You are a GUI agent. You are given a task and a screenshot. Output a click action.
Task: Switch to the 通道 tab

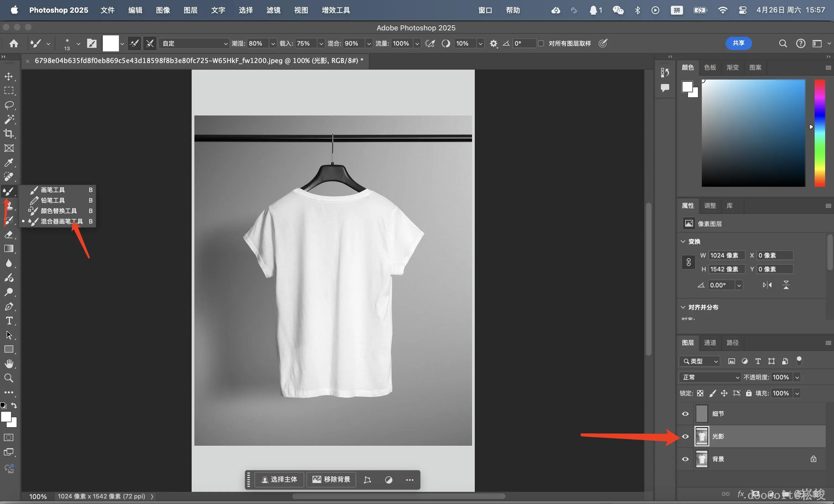click(x=710, y=343)
